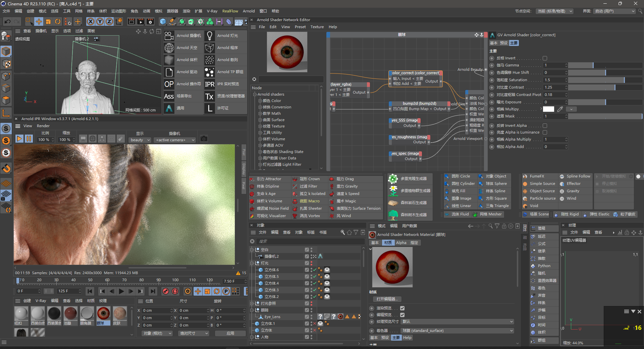Toggle the Y axis lock icon
Screen dimensions: 644x349
[100, 22]
